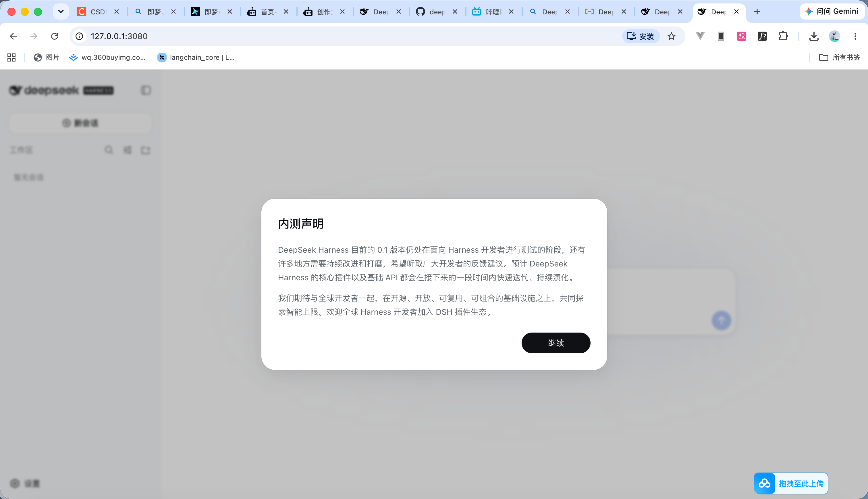Close the 即梦 search tab
This screenshot has height=499, width=868.
(x=173, y=12)
